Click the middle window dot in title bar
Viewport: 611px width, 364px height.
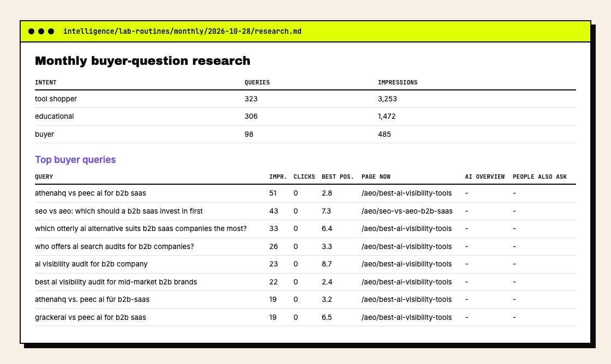point(41,31)
